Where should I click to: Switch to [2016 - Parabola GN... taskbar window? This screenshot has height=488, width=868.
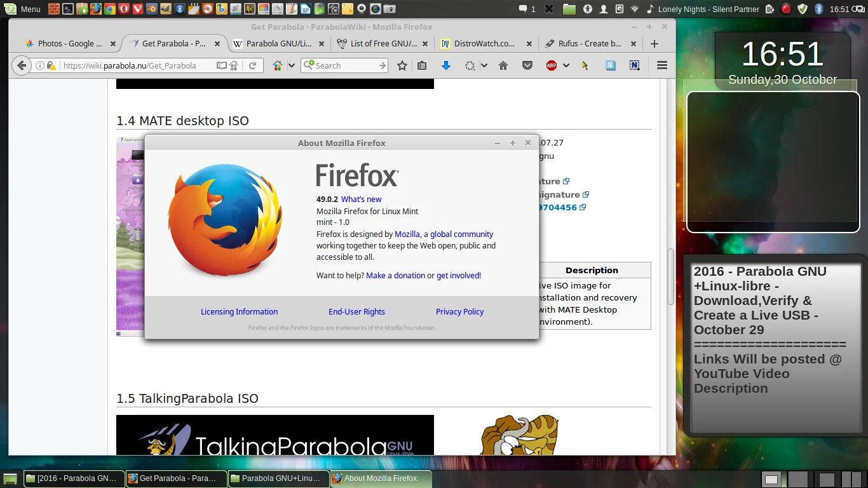(x=73, y=478)
